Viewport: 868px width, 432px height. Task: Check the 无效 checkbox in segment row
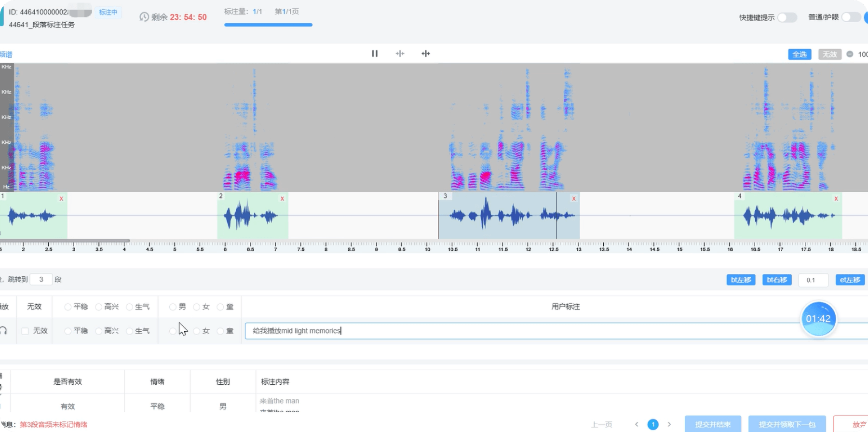tap(25, 331)
